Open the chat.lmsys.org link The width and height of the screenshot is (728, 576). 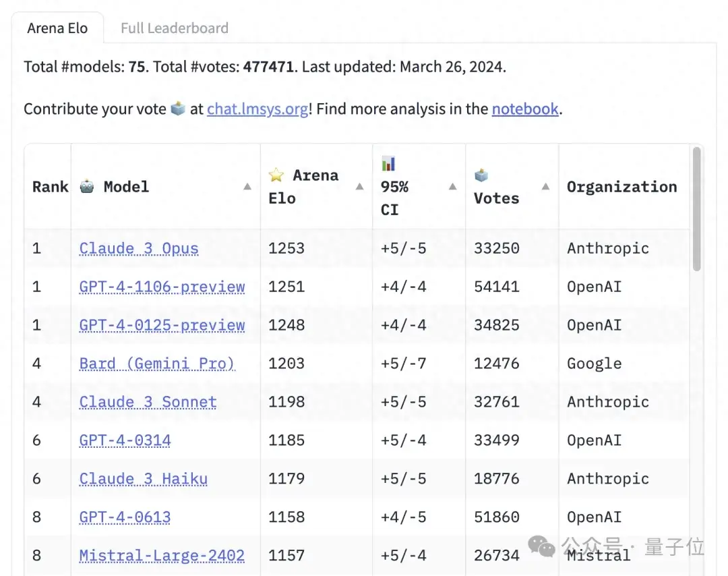(257, 109)
